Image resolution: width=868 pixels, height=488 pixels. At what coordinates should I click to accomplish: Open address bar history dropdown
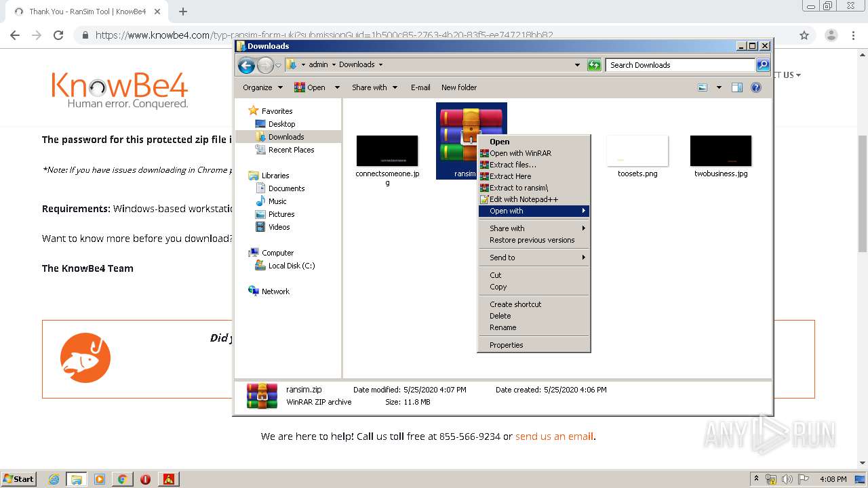(577, 65)
